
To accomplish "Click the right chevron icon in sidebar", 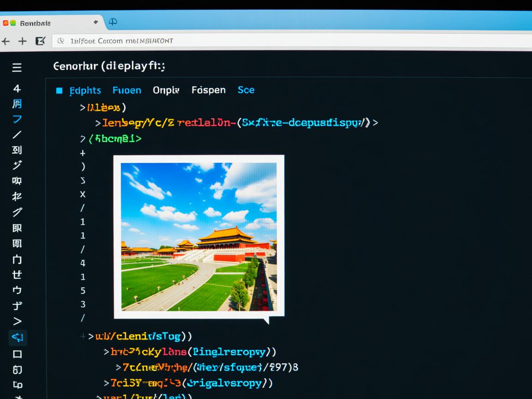I will (17, 321).
